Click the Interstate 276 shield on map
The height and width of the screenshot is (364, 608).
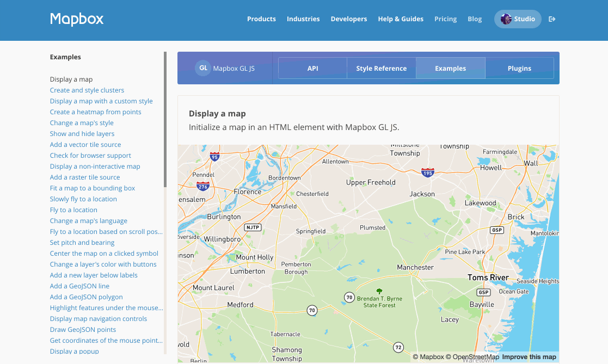203,187
